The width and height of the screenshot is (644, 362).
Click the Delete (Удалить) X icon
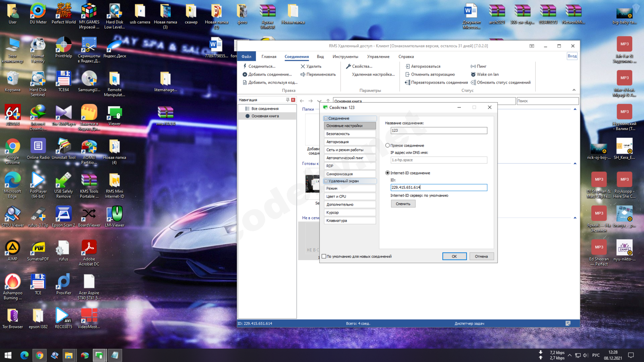pos(303,66)
